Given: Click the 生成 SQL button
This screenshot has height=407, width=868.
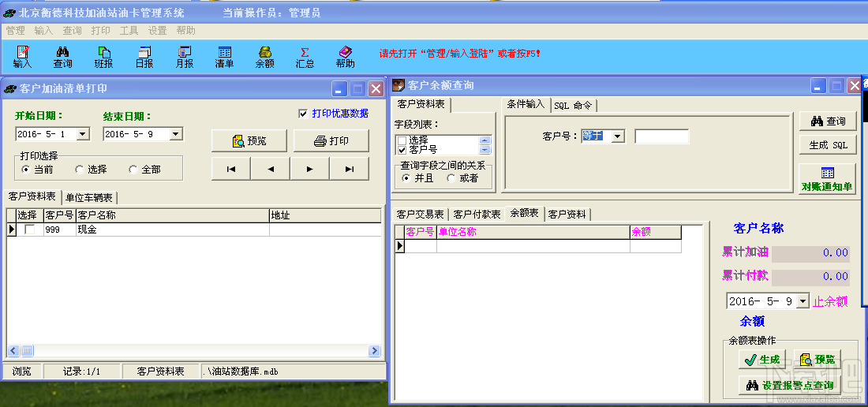Looking at the screenshot, I should 828,145.
